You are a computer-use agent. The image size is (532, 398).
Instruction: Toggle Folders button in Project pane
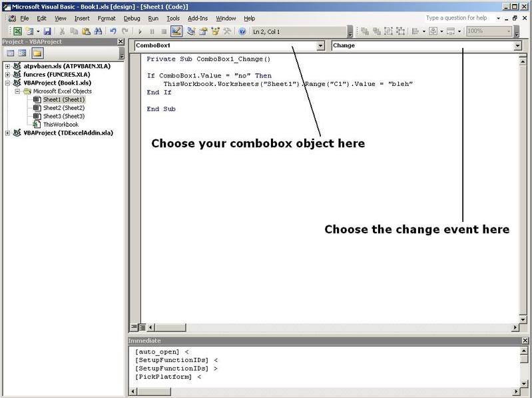coord(37,53)
